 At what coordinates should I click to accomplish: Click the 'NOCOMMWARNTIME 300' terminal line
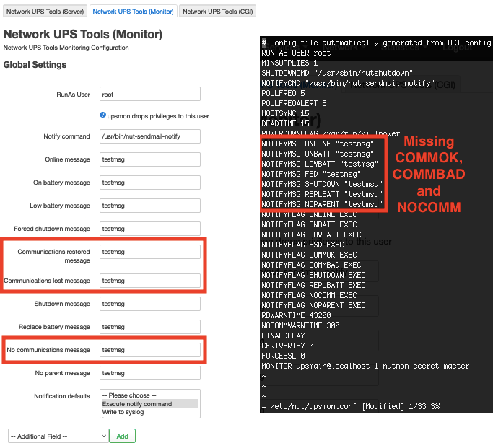pyautogui.click(x=300, y=325)
